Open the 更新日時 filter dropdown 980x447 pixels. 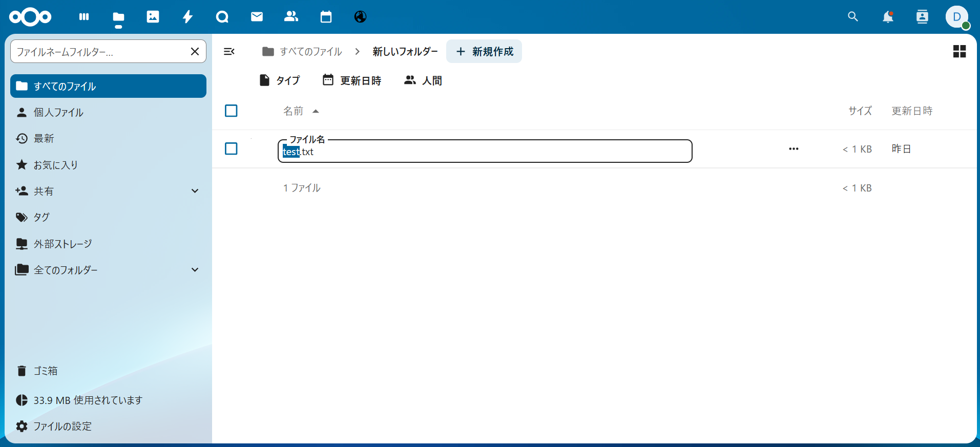click(352, 80)
